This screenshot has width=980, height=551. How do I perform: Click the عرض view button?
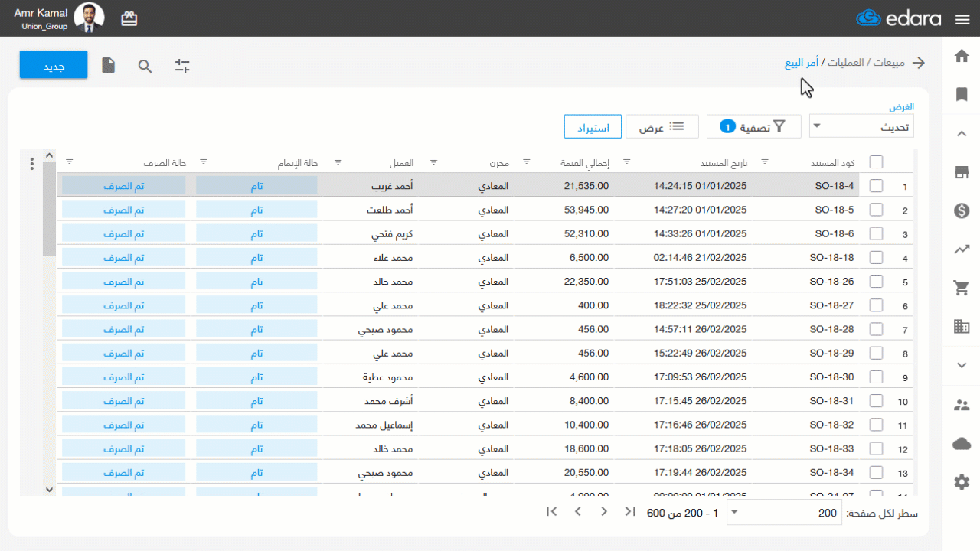[662, 127]
